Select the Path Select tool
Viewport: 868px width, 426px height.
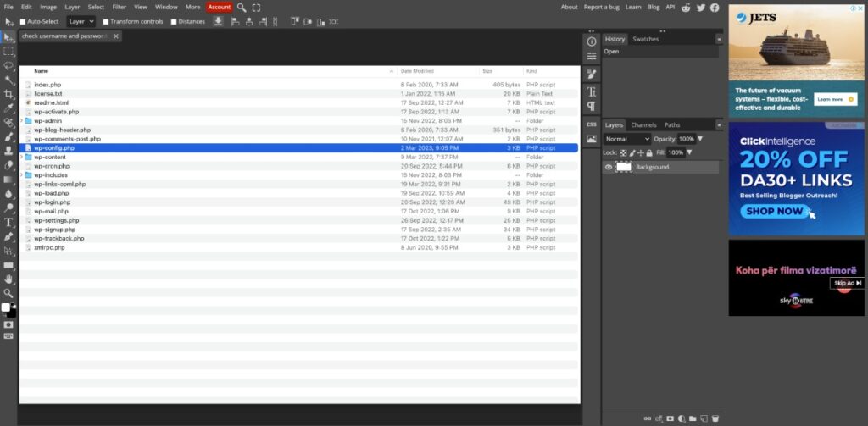coord(8,251)
